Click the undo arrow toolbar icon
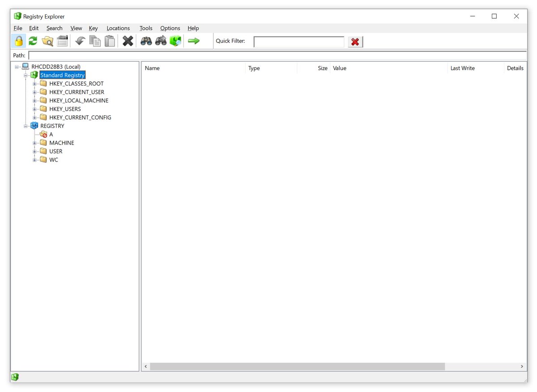 pos(80,41)
